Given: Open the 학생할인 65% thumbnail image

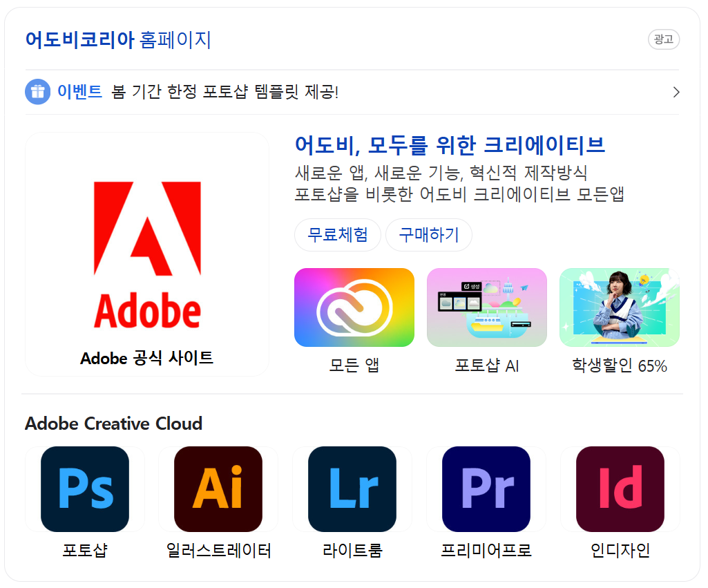Looking at the screenshot, I should (x=620, y=307).
